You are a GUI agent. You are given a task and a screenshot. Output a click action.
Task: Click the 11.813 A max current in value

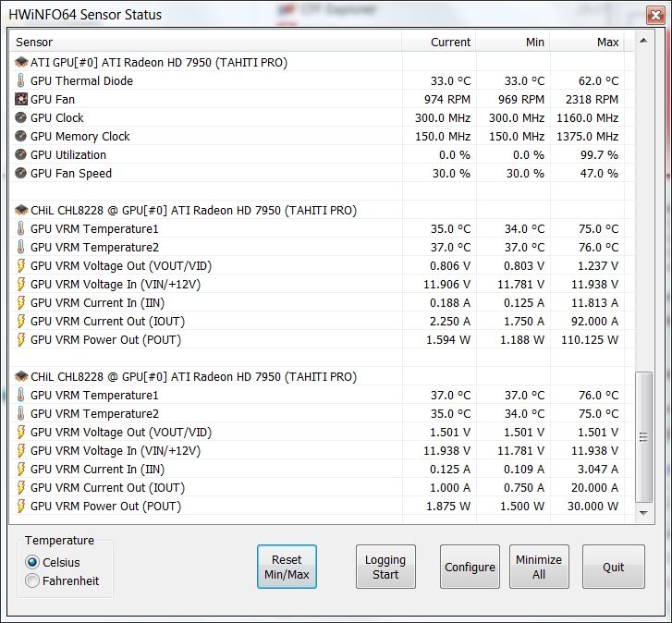(x=594, y=303)
